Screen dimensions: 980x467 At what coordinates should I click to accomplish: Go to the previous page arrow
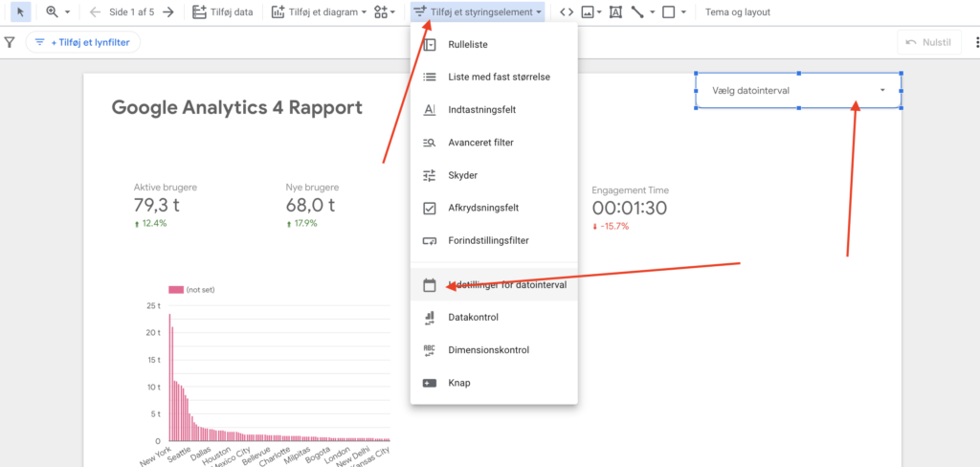(x=96, y=11)
